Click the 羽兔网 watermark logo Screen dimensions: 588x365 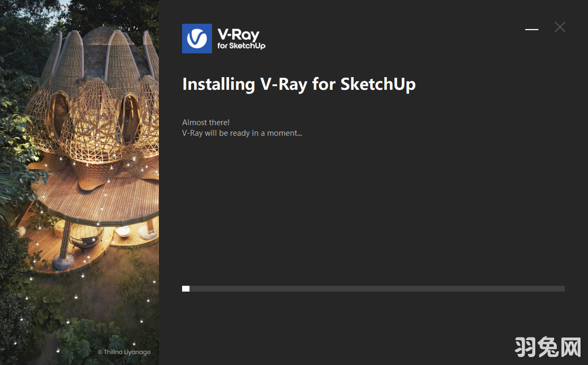[x=547, y=347]
